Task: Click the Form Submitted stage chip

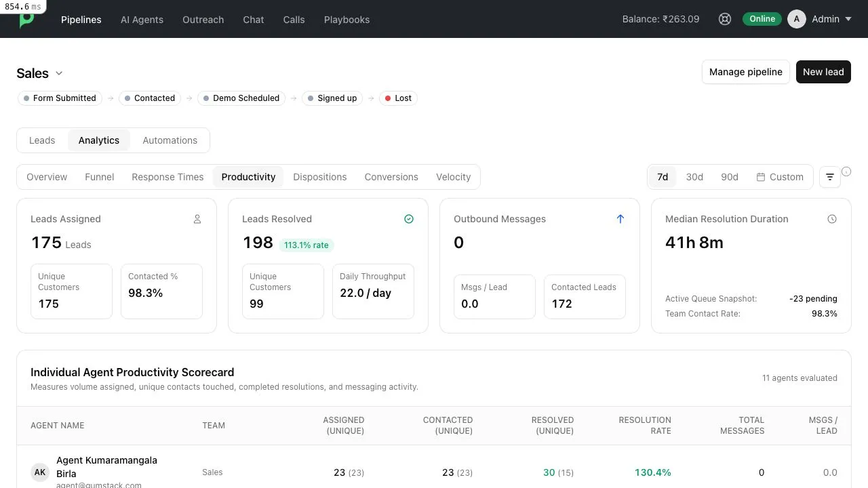Action: click(60, 98)
